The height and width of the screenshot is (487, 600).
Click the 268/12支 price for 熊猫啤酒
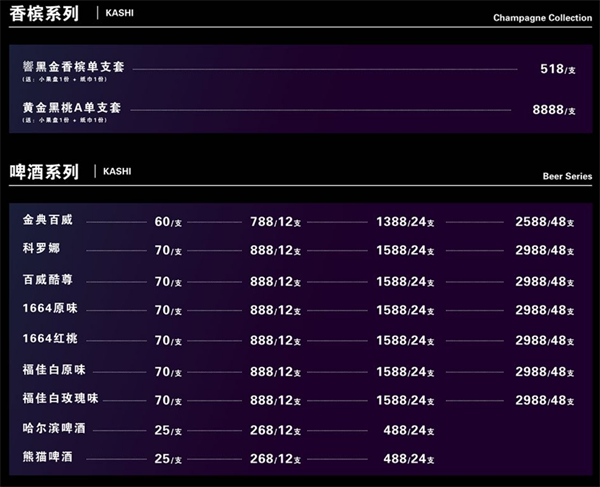tap(276, 459)
